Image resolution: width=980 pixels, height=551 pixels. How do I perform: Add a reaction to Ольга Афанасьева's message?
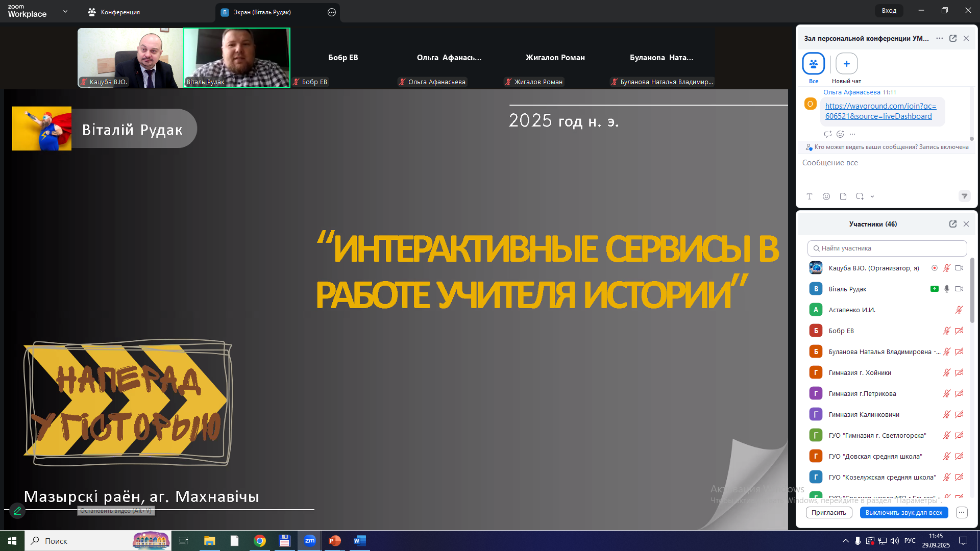pyautogui.click(x=840, y=134)
